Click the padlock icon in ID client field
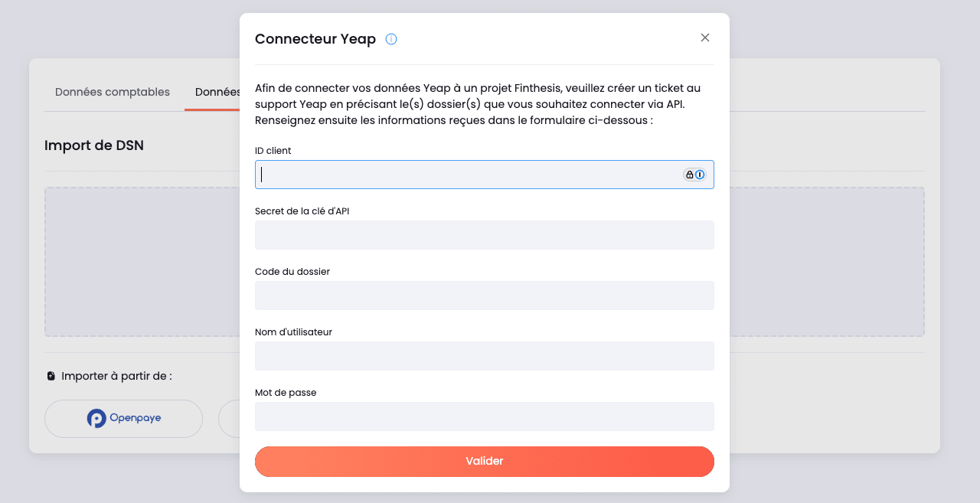 pos(690,175)
